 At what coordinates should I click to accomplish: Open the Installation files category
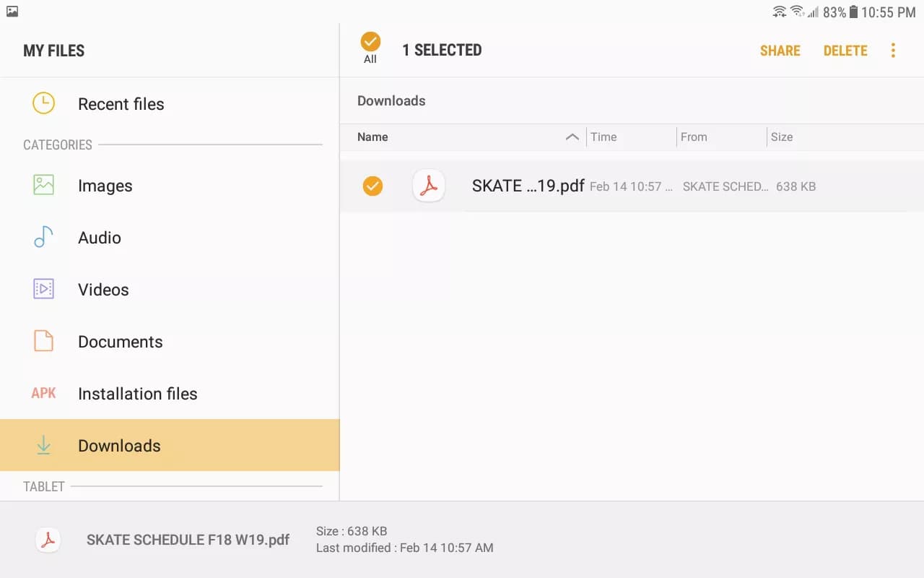point(137,394)
